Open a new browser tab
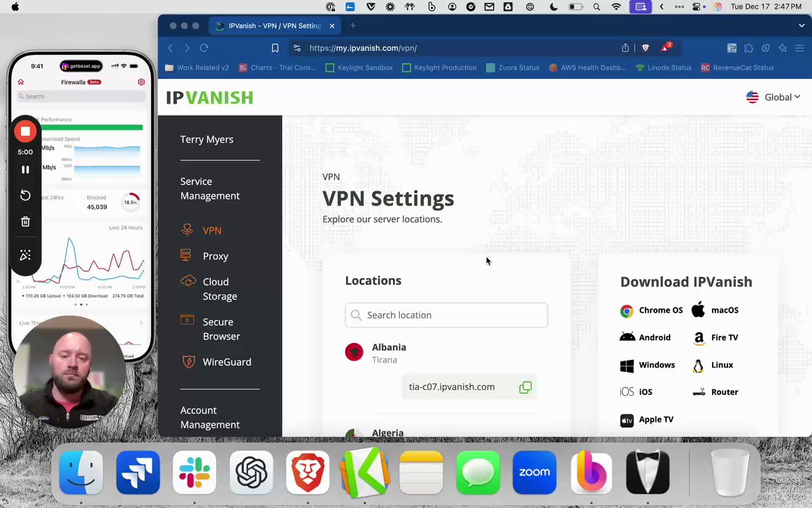Image resolution: width=812 pixels, height=508 pixels. click(x=352, y=25)
